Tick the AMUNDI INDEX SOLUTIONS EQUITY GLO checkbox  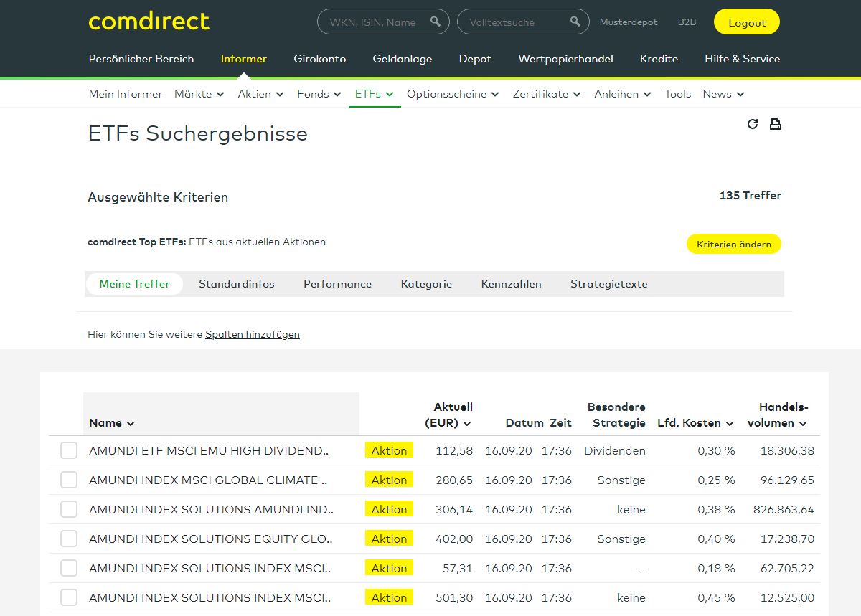coord(69,539)
